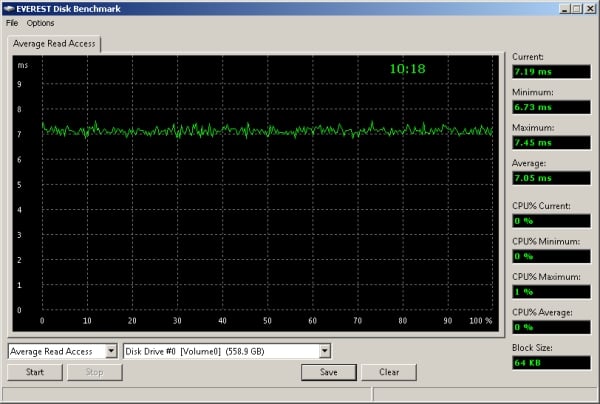Save the benchmark results
The height and width of the screenshot is (404, 600).
click(328, 372)
